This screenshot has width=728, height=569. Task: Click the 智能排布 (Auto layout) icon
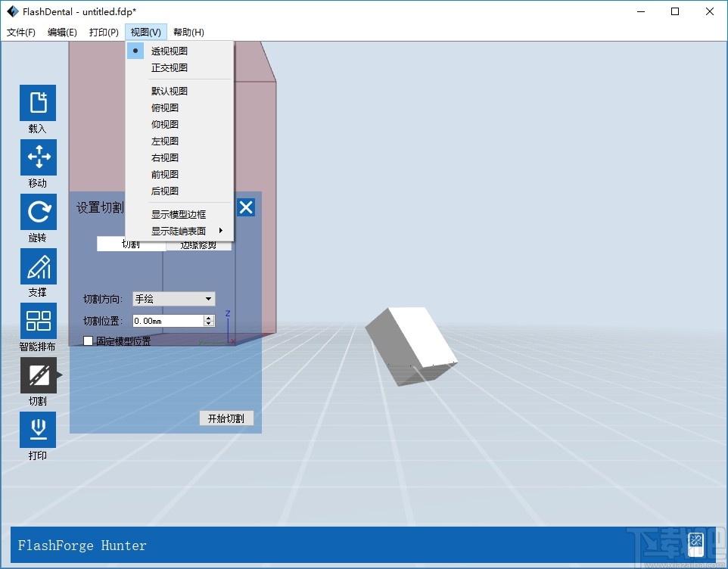click(39, 321)
